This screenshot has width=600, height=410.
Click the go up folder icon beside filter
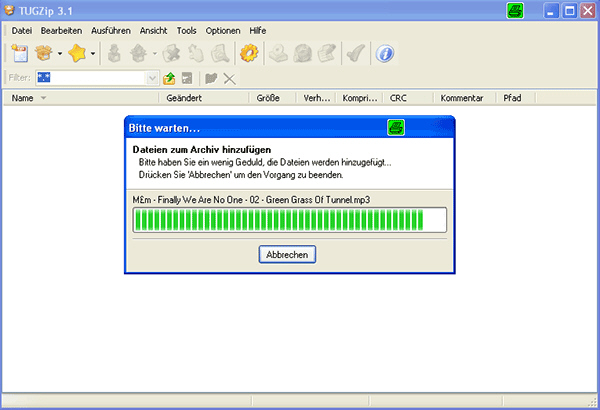(169, 78)
